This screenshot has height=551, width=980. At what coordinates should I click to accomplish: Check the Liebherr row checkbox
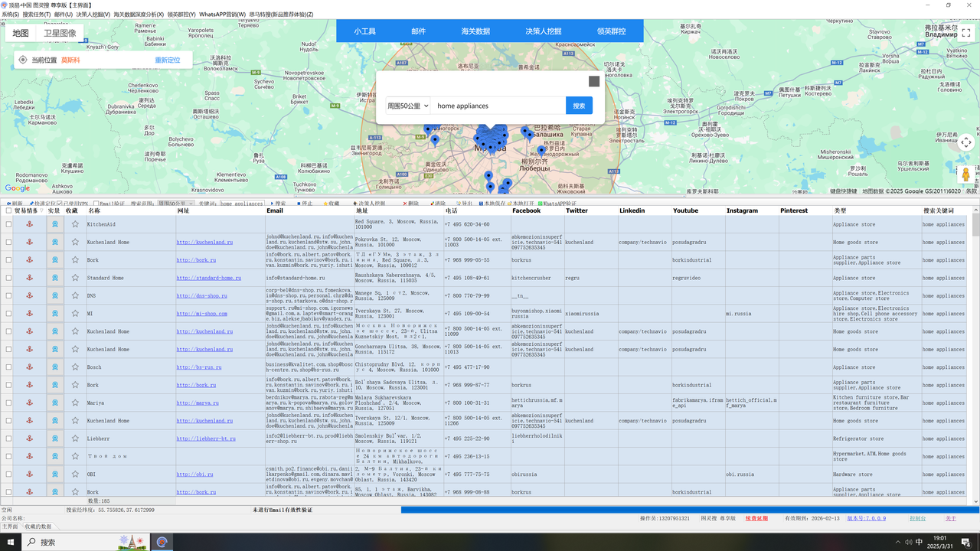click(x=8, y=439)
